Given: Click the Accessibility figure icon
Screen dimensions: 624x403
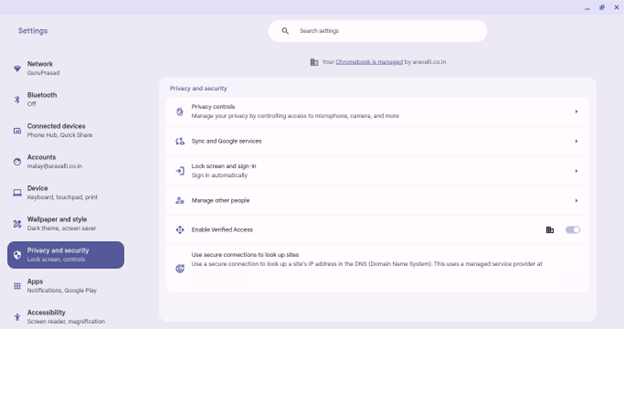Looking at the screenshot, I should (x=17, y=317).
